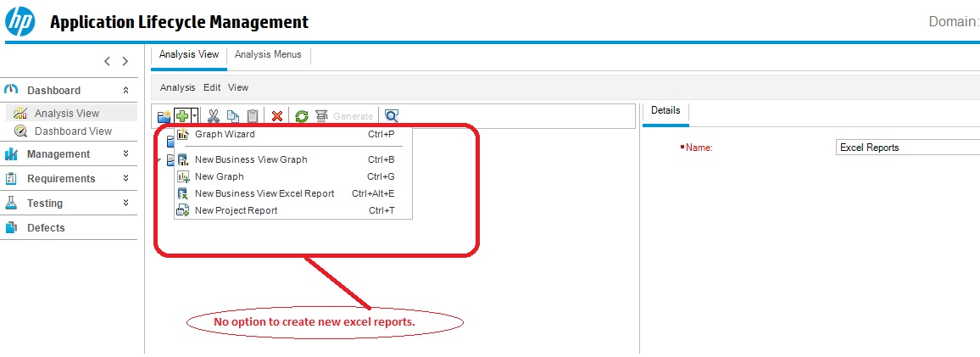Screen dimensions: 980x357
Task: Click the red X Delete icon
Action: (277, 115)
